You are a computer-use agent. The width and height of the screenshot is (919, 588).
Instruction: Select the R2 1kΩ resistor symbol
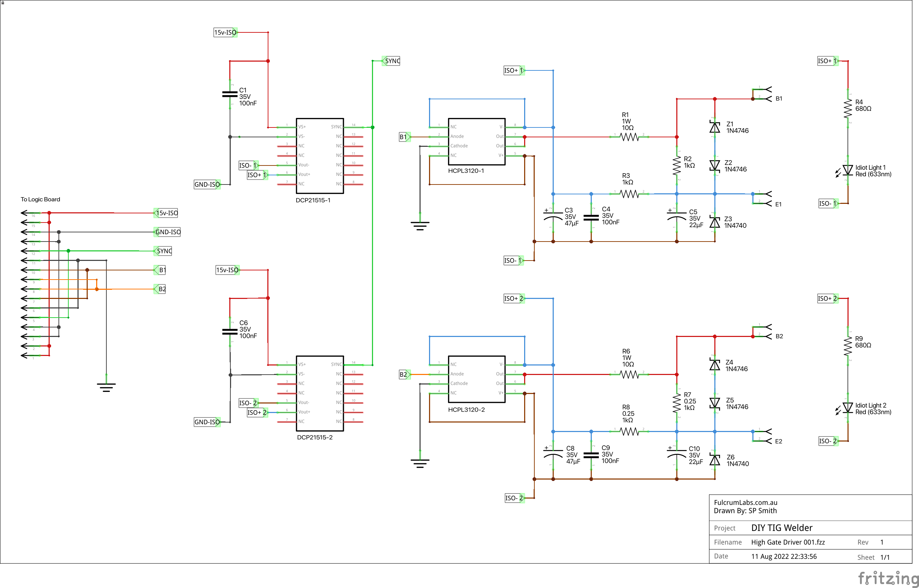676,165
